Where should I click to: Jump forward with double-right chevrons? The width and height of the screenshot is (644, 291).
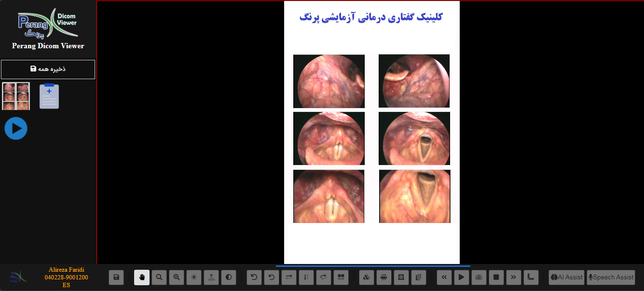pyautogui.click(x=514, y=277)
